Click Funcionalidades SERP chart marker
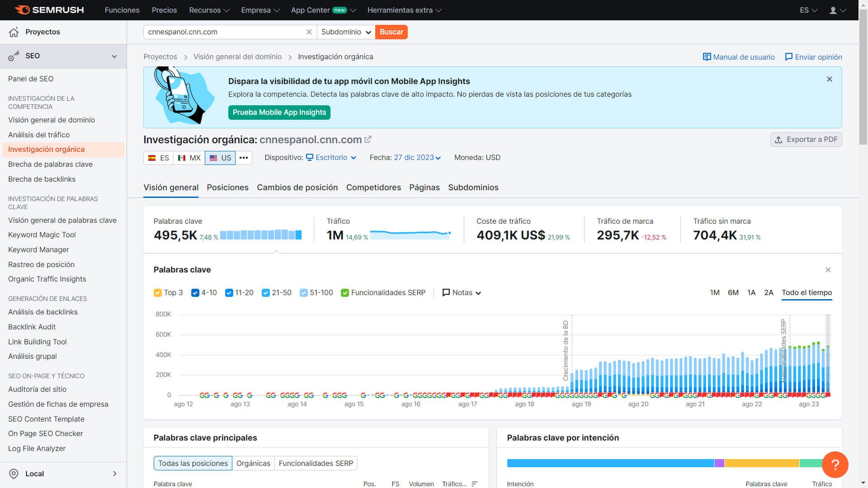The width and height of the screenshot is (868, 488). (x=783, y=351)
